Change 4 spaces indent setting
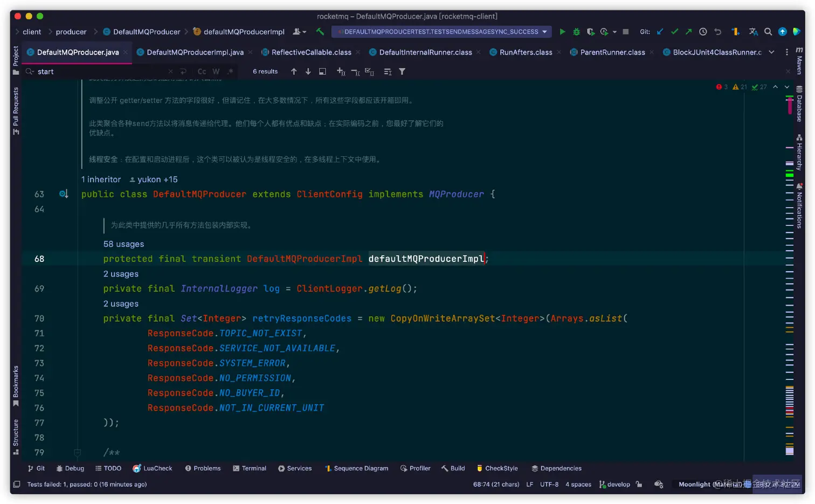The height and width of the screenshot is (504, 815). [x=578, y=484]
